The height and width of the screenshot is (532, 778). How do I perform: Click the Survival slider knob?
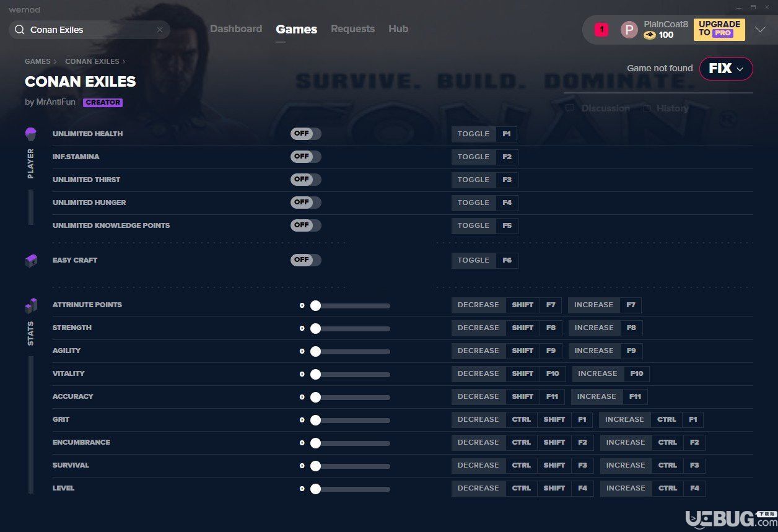[x=315, y=466]
